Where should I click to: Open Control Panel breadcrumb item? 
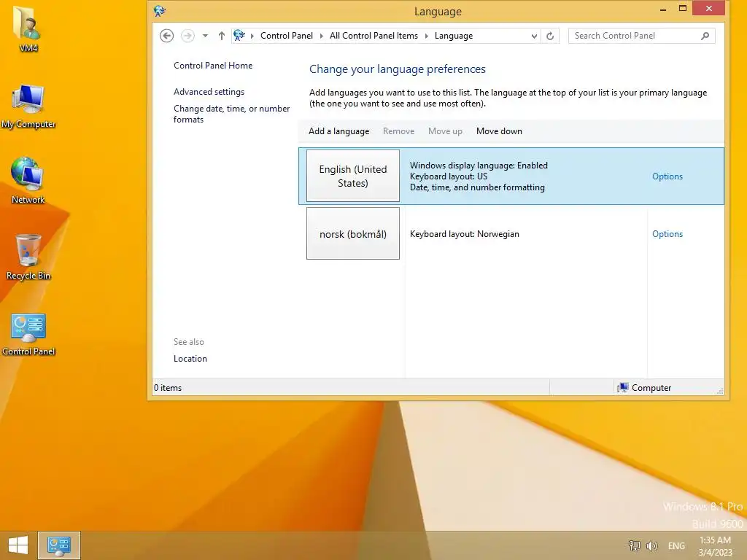(x=286, y=36)
